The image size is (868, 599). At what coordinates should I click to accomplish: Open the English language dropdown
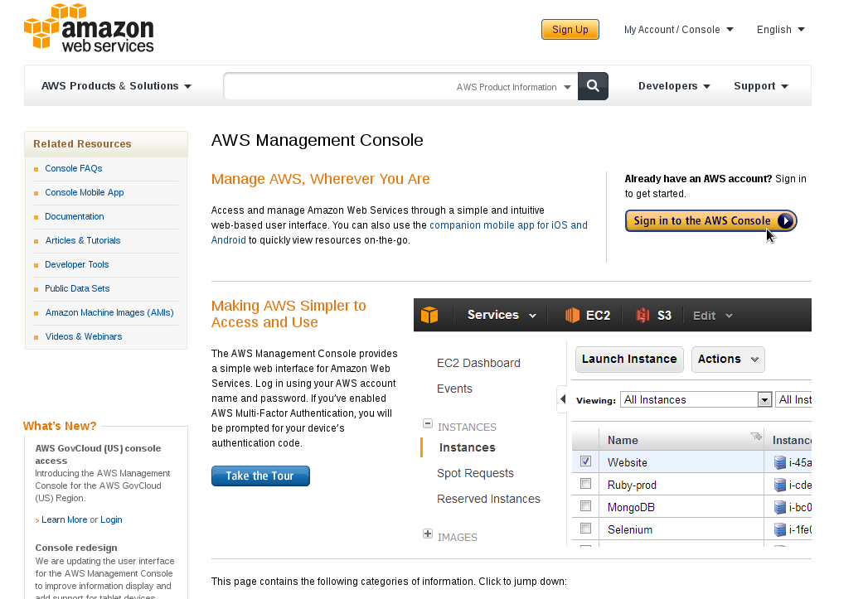pos(780,30)
